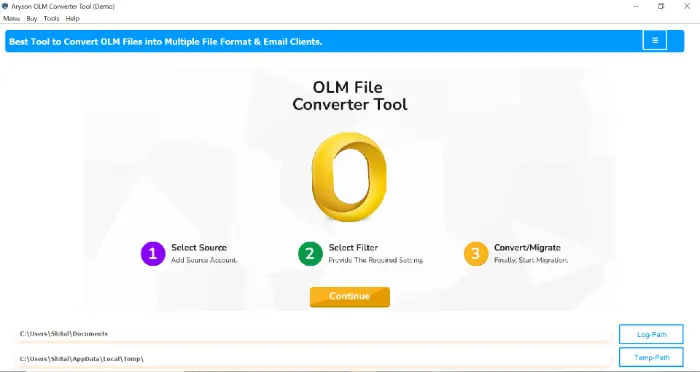Click the log path field showing the Documents folder

[x=314, y=334]
